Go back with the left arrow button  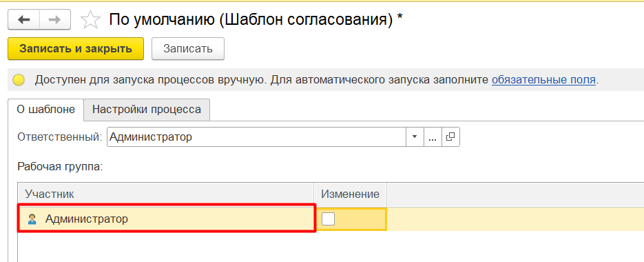[x=24, y=20]
